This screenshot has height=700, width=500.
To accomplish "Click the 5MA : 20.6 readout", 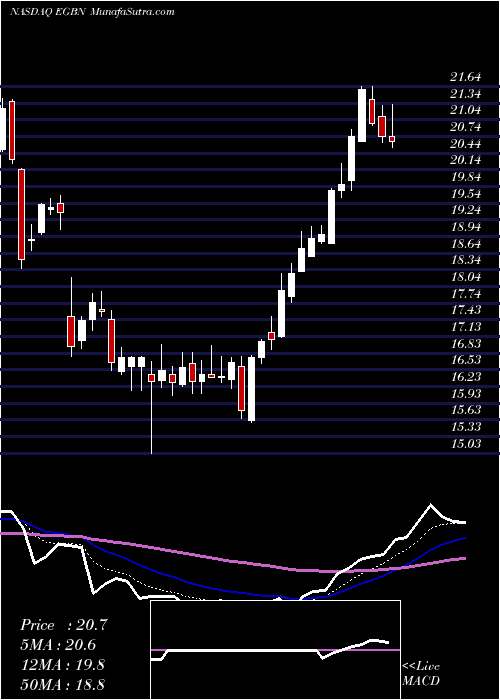I will tap(58, 645).
